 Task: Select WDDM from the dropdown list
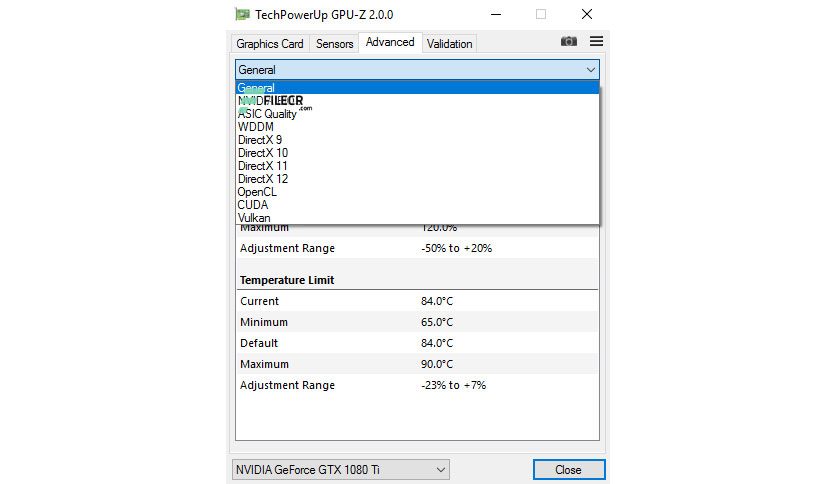coord(417,127)
